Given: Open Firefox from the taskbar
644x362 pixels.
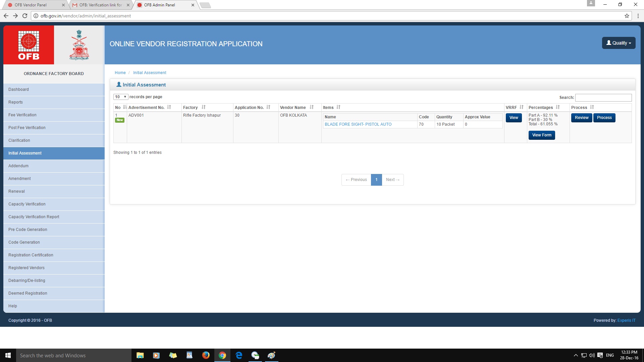Looking at the screenshot, I should tap(206, 355).
